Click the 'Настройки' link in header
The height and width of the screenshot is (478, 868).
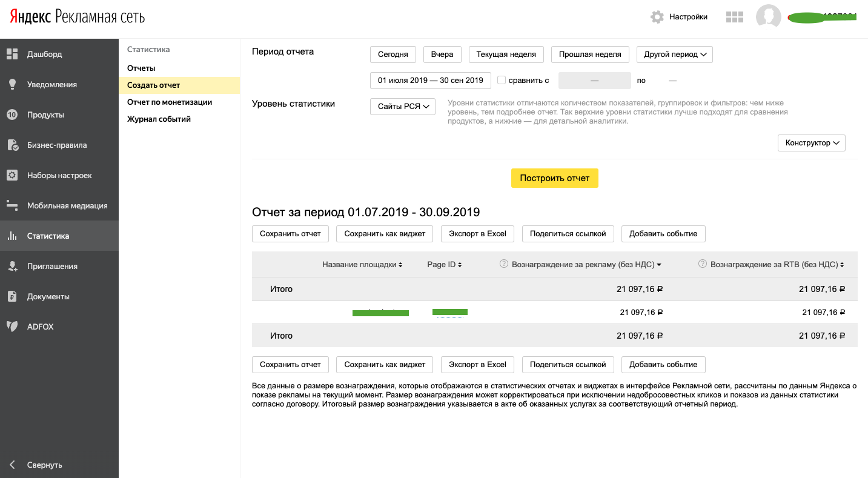tap(688, 17)
